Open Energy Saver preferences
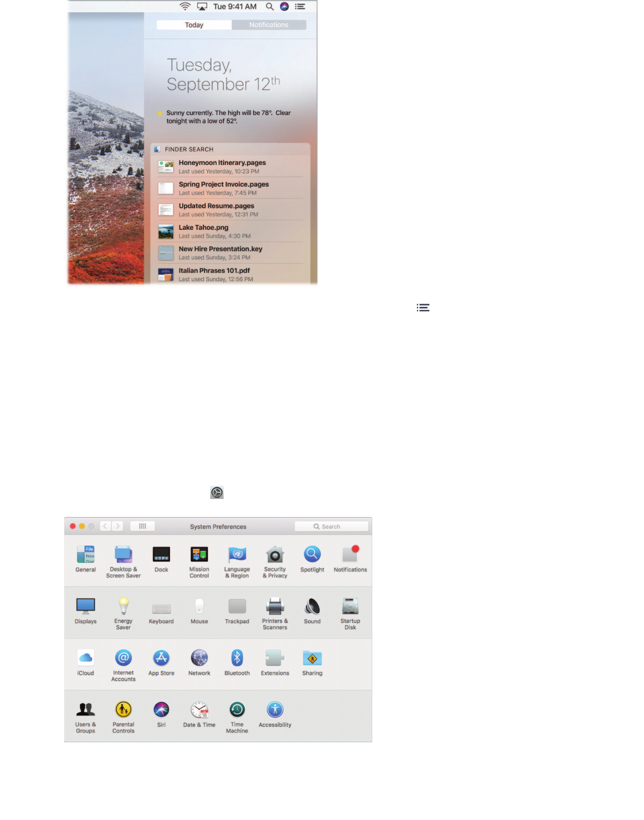 click(124, 613)
